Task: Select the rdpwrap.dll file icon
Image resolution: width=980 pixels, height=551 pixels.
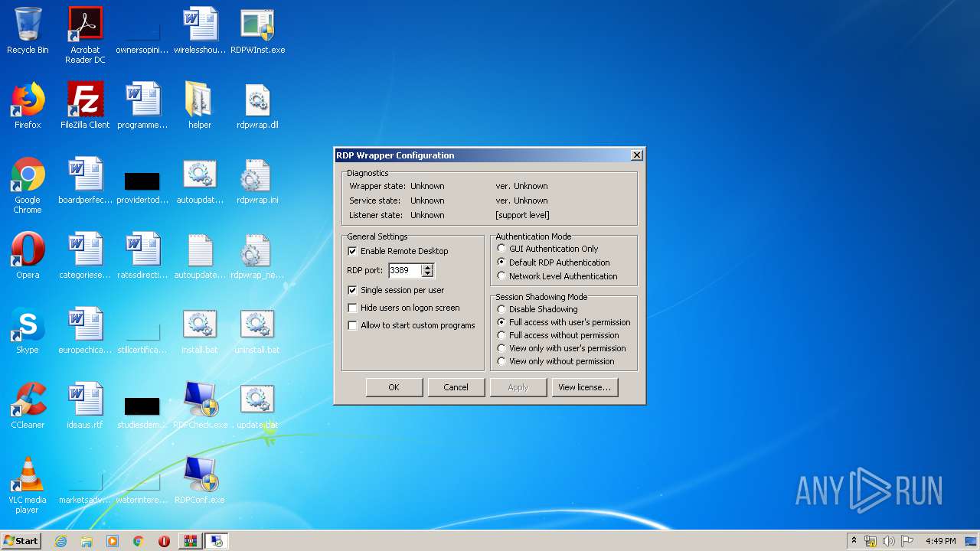Action: click(x=257, y=106)
